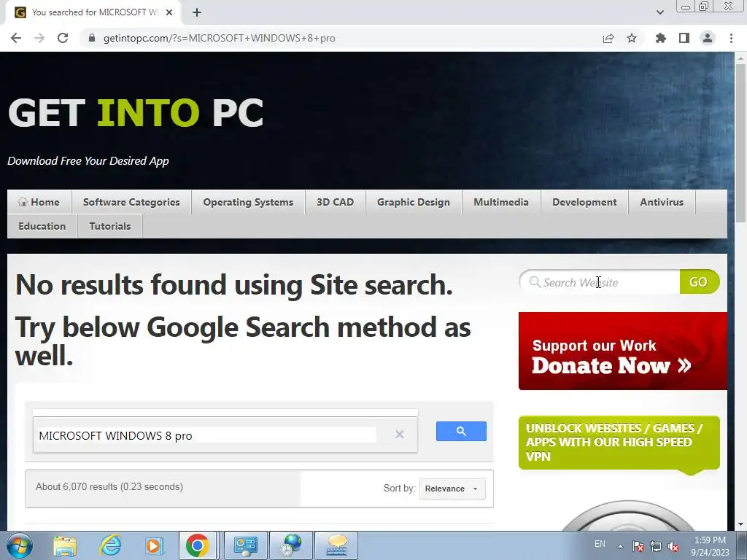This screenshot has width=747, height=560.
Task: Launch Internet Explorer from taskbar
Action: [x=110, y=545]
